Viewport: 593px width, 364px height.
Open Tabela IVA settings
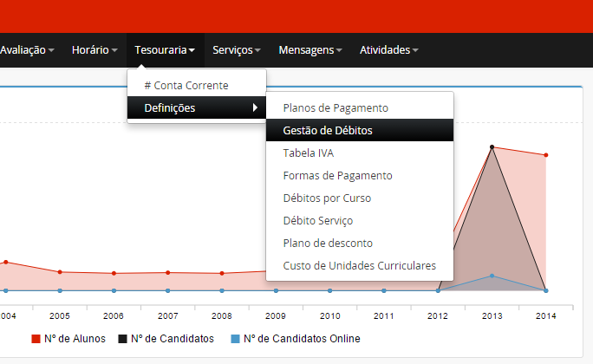tap(308, 153)
